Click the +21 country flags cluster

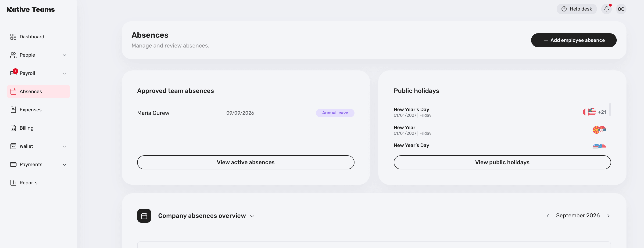[594, 112]
